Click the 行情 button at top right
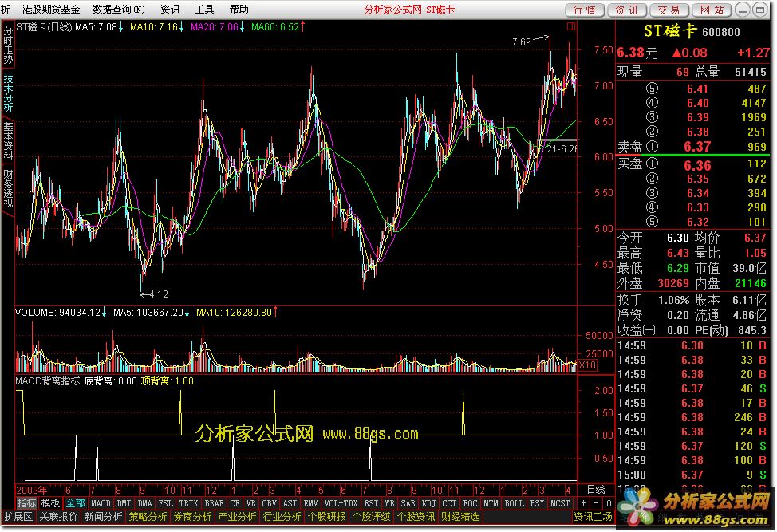777x532 pixels. click(585, 10)
